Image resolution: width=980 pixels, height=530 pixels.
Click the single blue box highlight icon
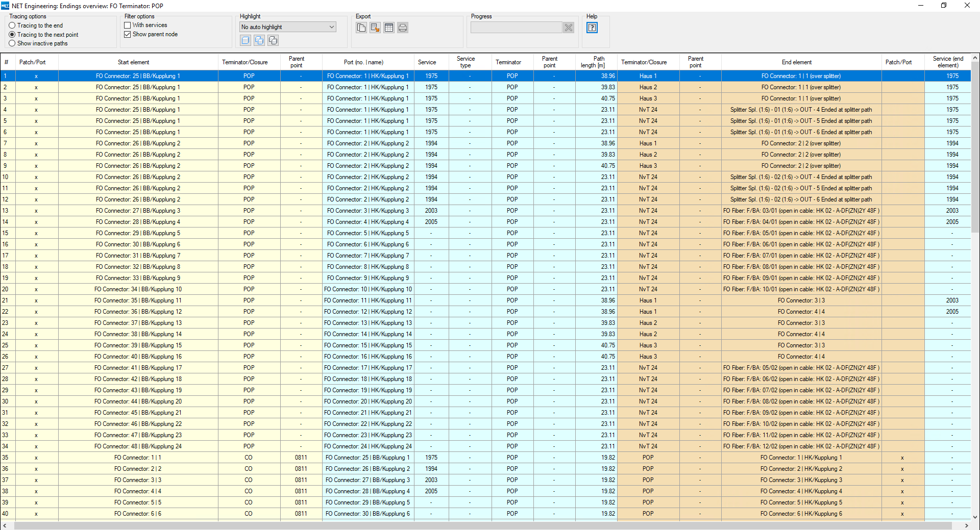[x=246, y=40]
